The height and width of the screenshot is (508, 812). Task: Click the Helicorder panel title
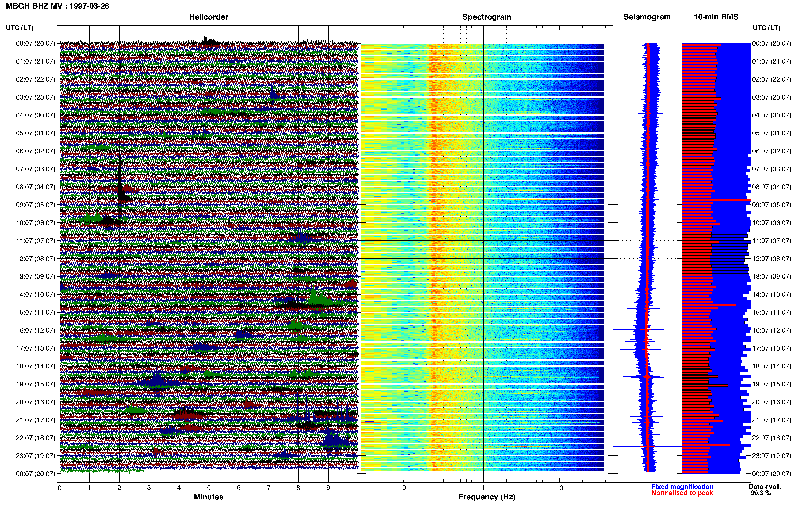[x=209, y=17]
